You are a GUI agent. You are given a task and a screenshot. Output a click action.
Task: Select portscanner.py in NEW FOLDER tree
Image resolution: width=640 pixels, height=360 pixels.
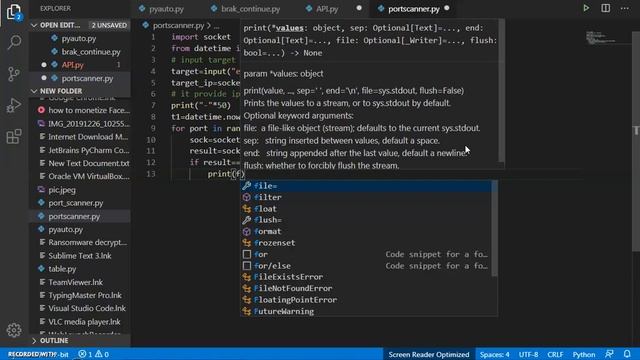80,216
